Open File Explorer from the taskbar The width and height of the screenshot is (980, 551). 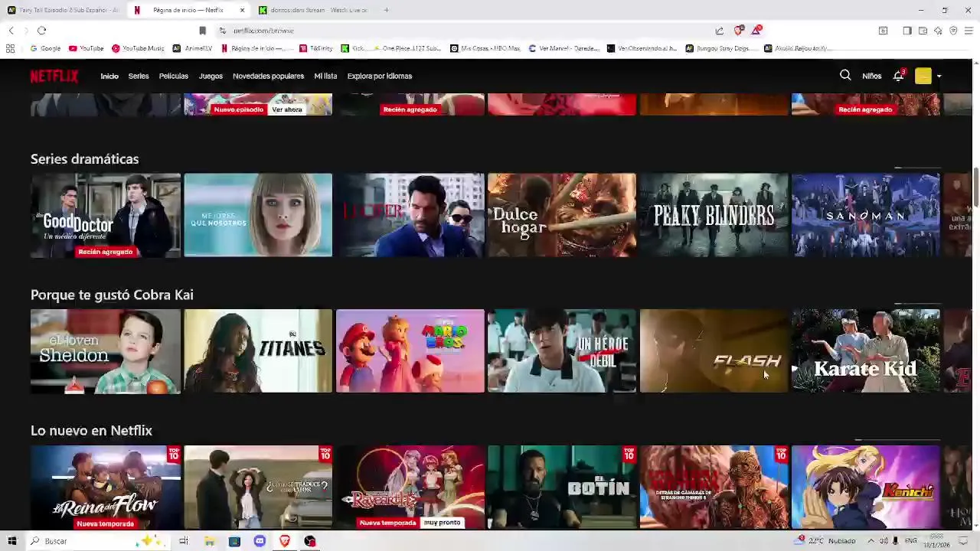click(209, 541)
